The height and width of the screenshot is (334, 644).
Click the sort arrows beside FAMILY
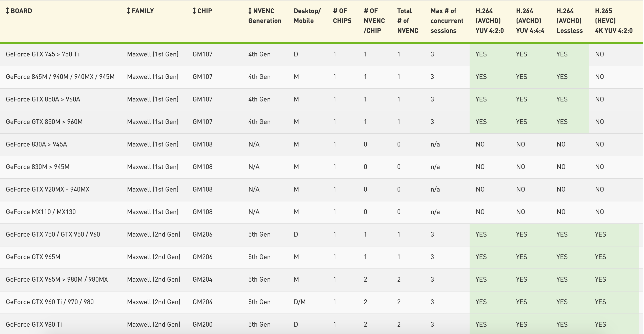129,11
